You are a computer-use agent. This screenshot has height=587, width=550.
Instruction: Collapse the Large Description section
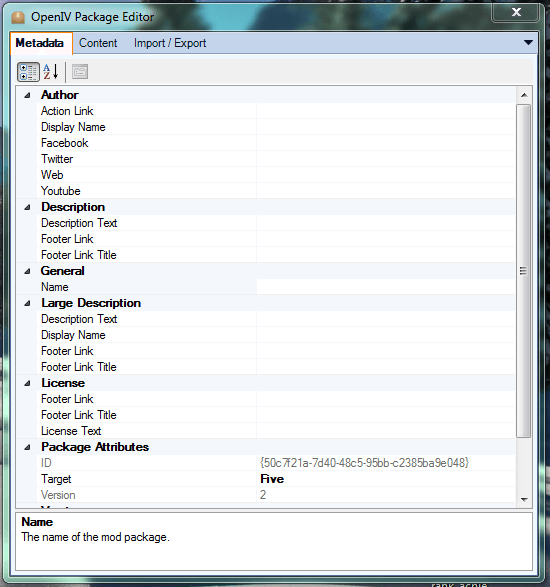pyautogui.click(x=27, y=303)
